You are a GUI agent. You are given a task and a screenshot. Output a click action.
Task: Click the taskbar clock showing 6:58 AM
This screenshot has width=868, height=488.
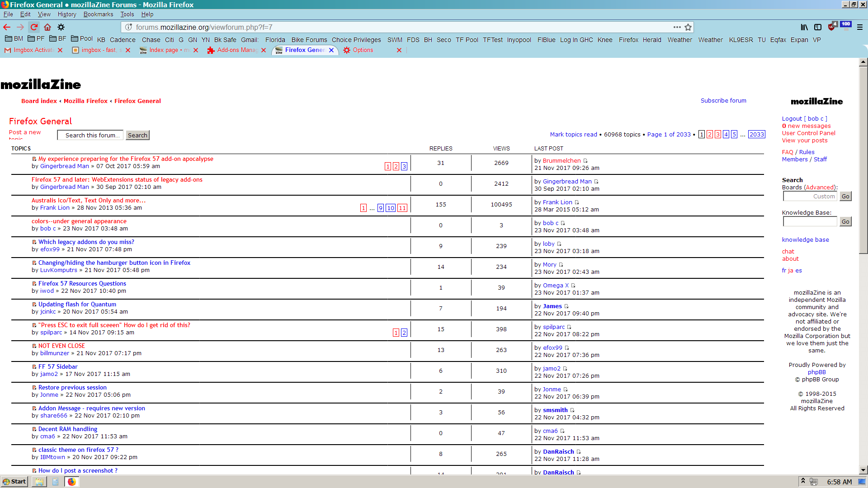pos(840,482)
